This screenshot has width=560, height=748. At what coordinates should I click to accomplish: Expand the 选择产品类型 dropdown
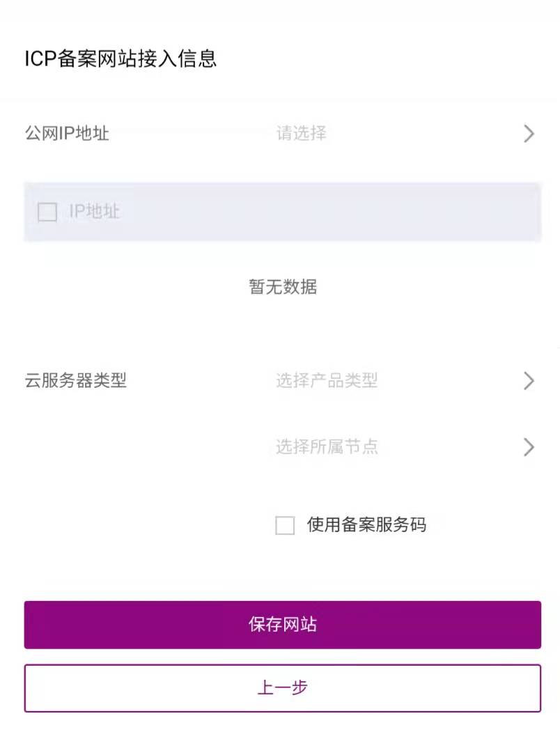(x=404, y=381)
